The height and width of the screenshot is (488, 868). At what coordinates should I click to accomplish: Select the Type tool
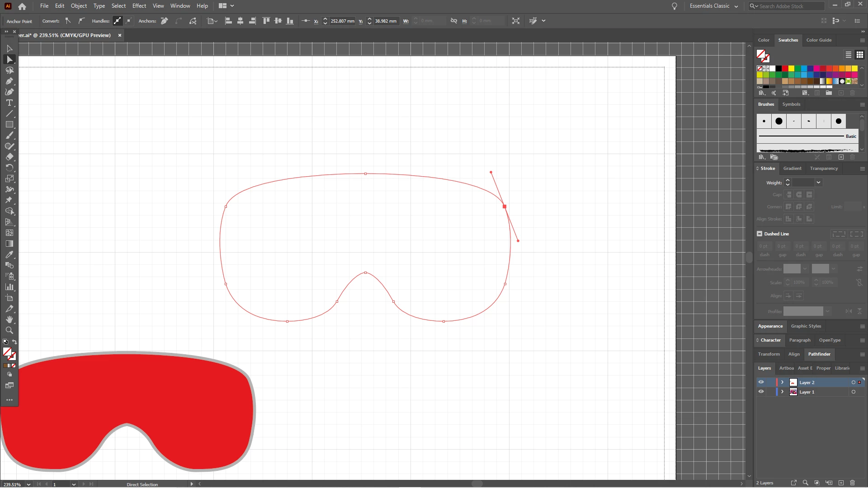pyautogui.click(x=9, y=103)
